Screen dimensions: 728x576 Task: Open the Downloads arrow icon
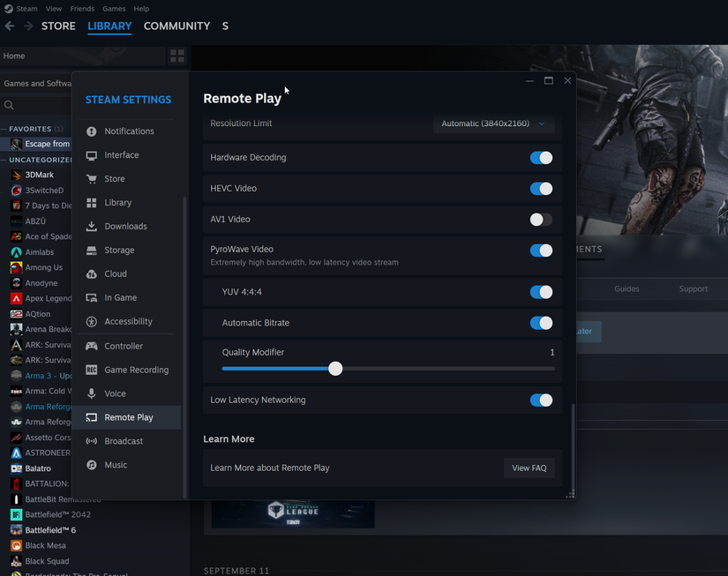92,226
